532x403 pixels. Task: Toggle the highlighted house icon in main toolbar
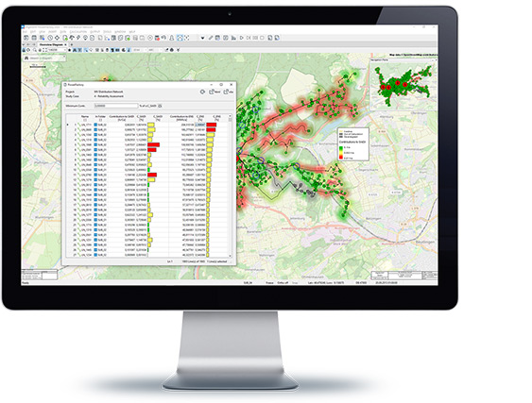180,38
